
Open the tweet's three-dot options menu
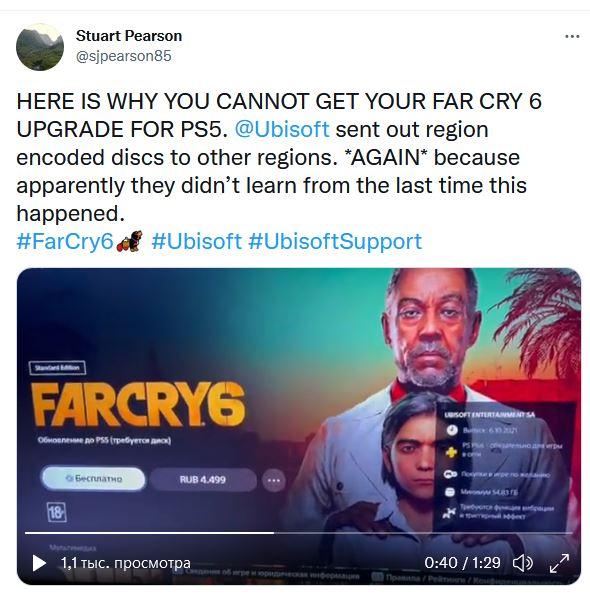[x=572, y=37]
